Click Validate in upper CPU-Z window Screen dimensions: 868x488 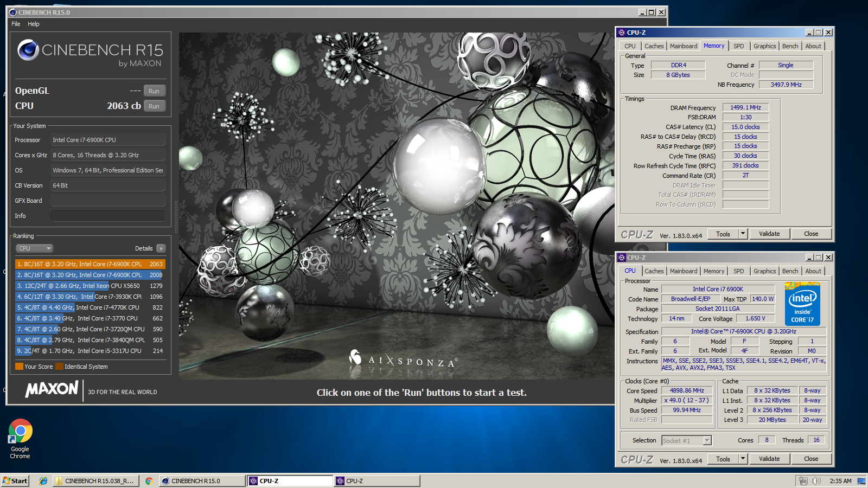769,234
